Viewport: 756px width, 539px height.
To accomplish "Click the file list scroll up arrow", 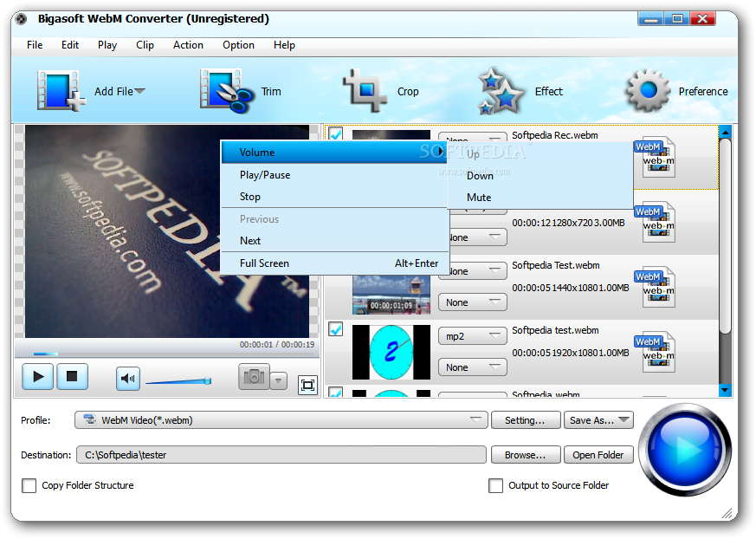I will [725, 131].
